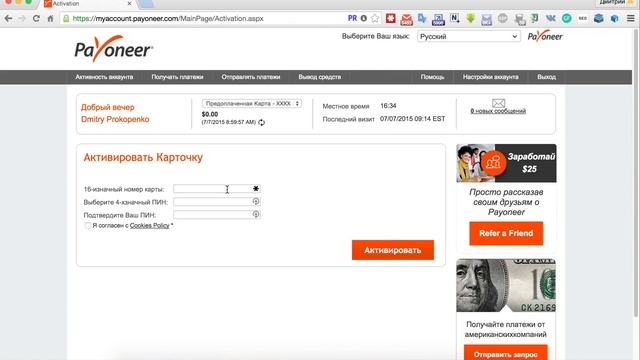This screenshot has width=640, height=360.
Task: Click the icon inside choose PIN field
Action: (x=256, y=201)
